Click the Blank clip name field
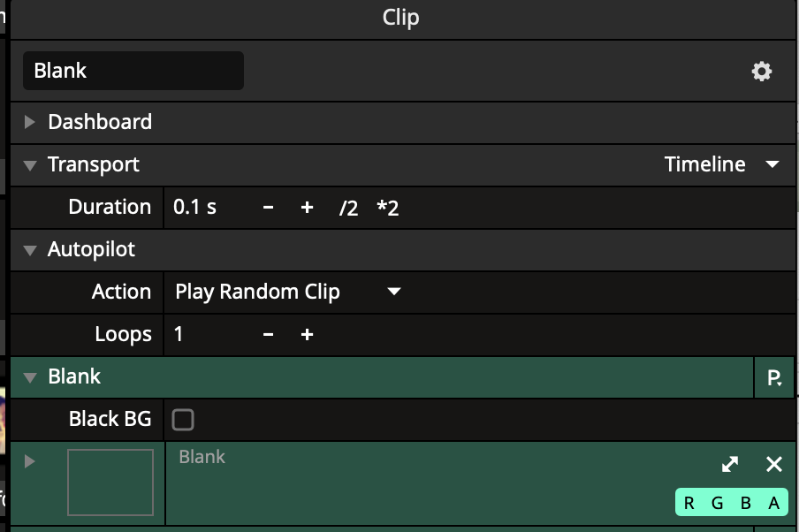Viewport: 799px width, 532px height. click(x=133, y=71)
